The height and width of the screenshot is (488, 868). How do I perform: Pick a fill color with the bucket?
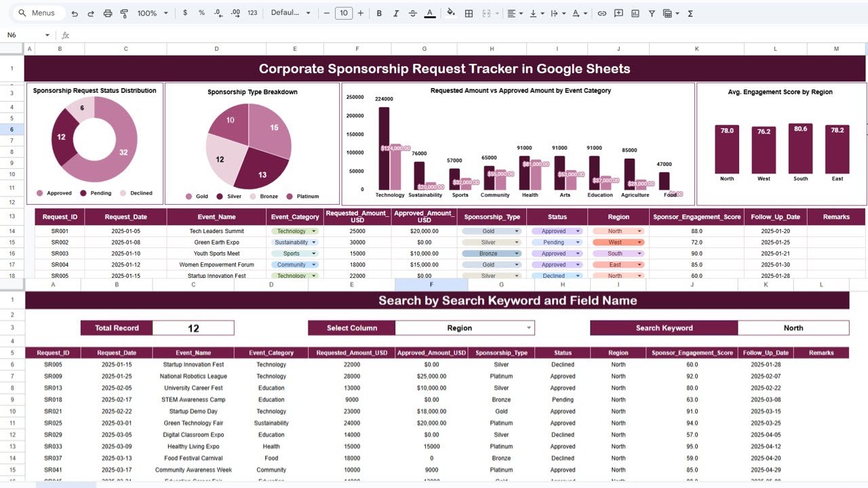tap(451, 14)
